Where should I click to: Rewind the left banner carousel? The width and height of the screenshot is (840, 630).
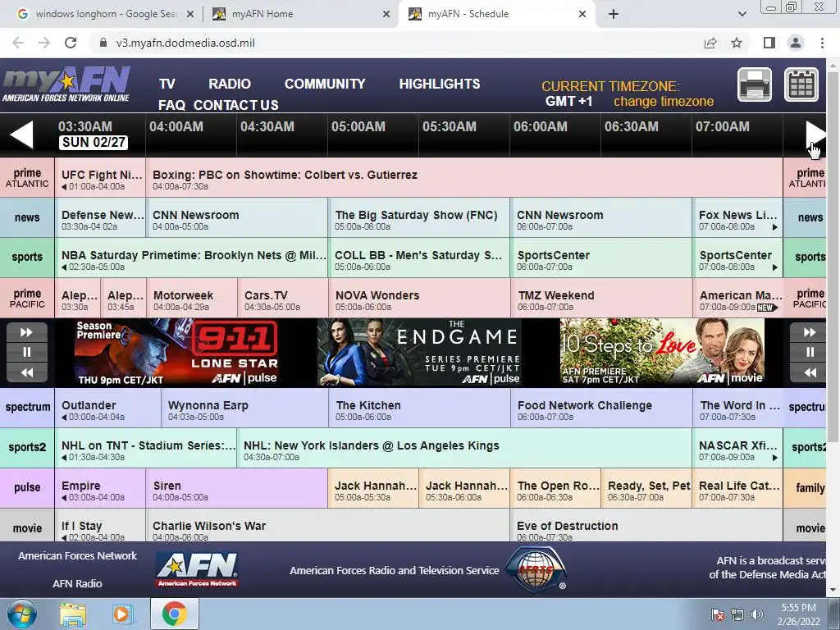pyautogui.click(x=27, y=372)
